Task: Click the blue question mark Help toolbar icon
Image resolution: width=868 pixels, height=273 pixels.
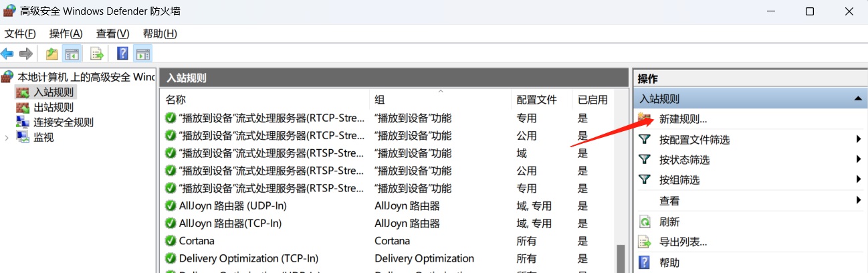Action: point(123,54)
